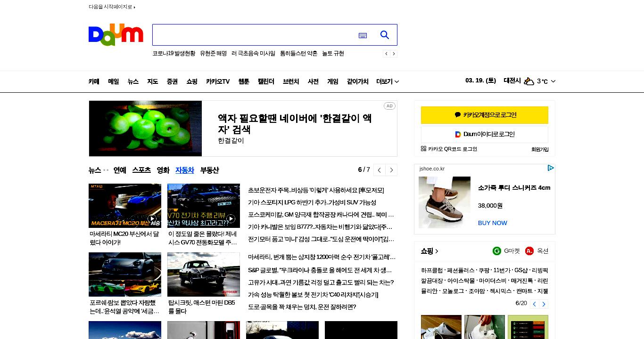Image resolution: width=644 pixels, height=339 pixels.
Task: Expand the 더보기 menu
Action: point(388,81)
